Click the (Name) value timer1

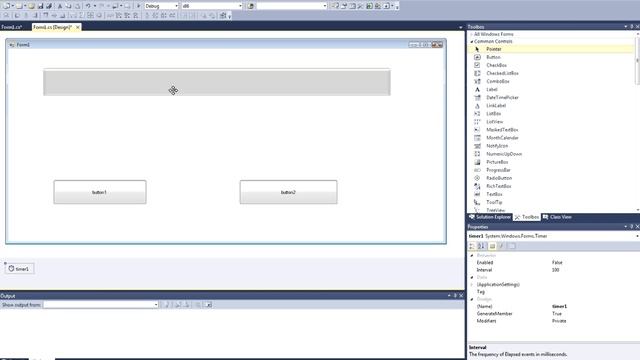[x=559, y=306]
